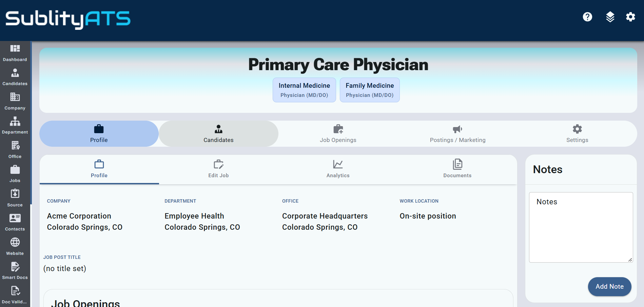Open the Department sidebar item

point(15,125)
